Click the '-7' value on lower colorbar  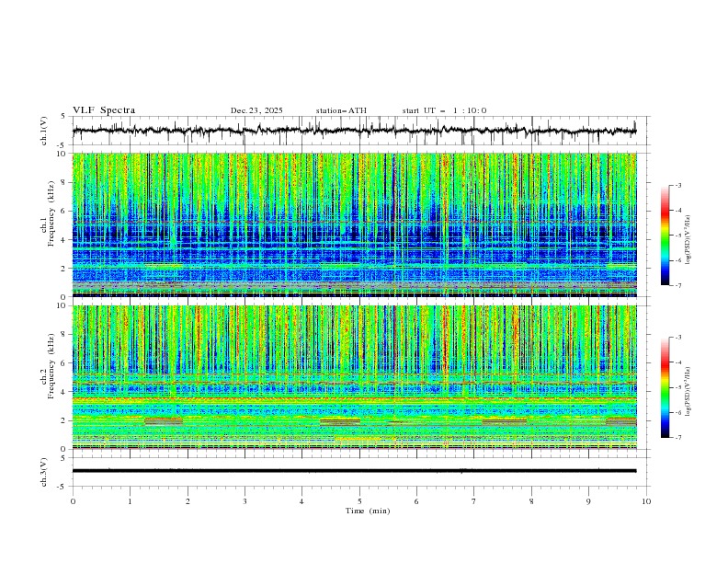pos(677,438)
